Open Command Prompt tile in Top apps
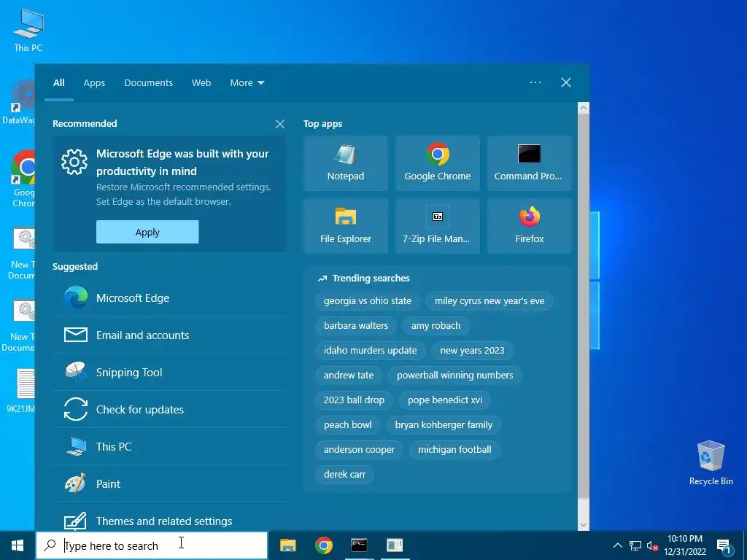This screenshot has width=747, height=560. tap(530, 163)
